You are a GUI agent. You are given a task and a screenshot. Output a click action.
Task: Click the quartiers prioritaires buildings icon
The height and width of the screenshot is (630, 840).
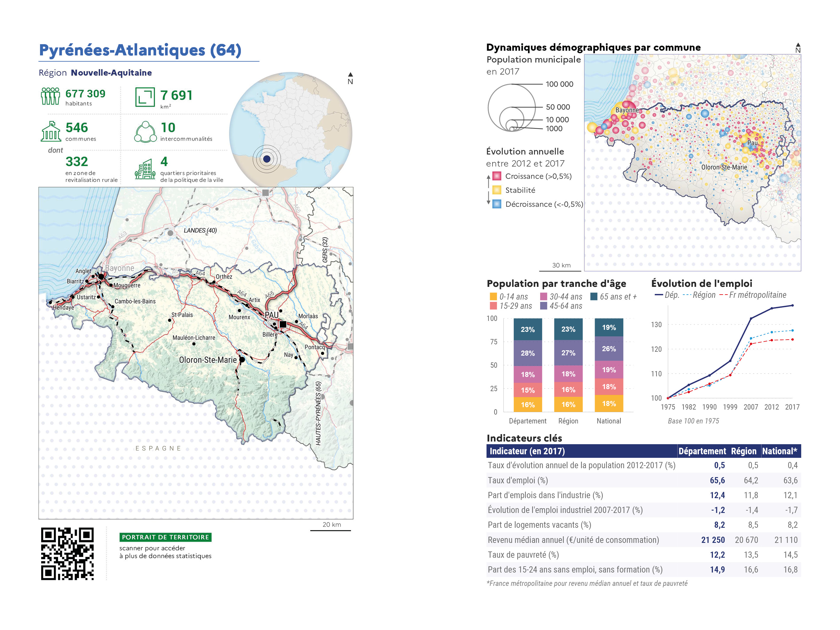pos(145,170)
